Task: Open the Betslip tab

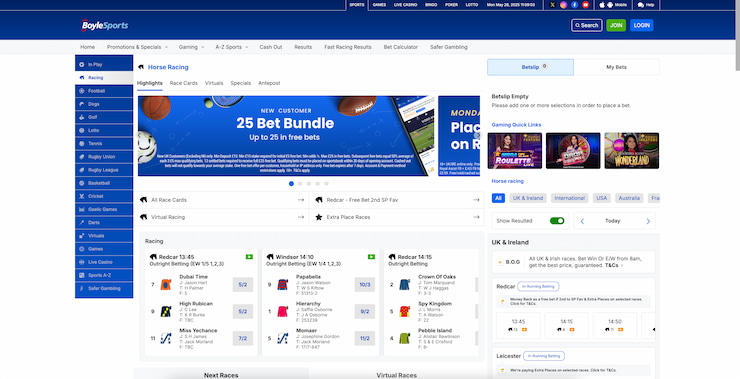Action: (530, 67)
